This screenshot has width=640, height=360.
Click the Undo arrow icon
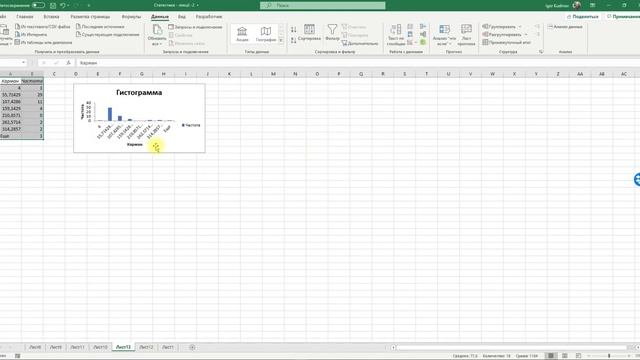click(x=62, y=5)
